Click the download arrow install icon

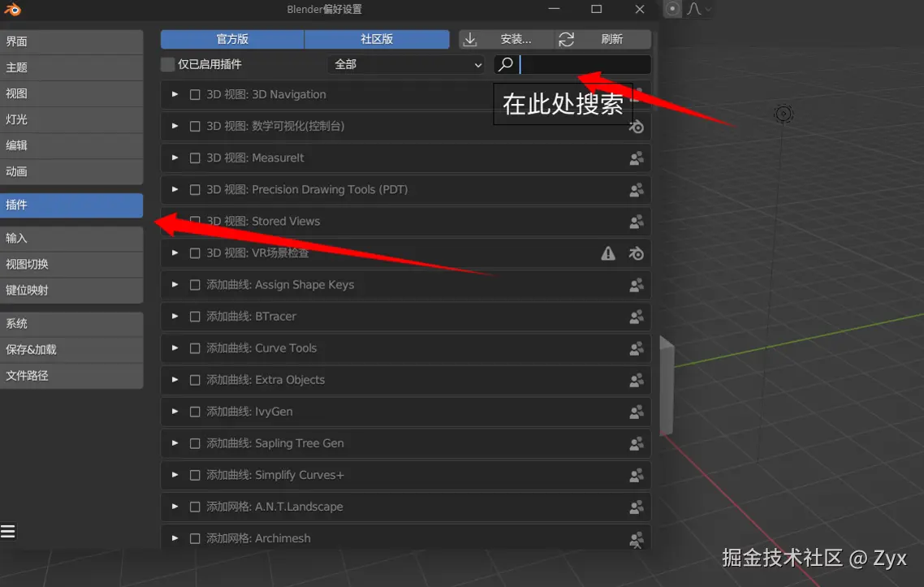(x=470, y=40)
